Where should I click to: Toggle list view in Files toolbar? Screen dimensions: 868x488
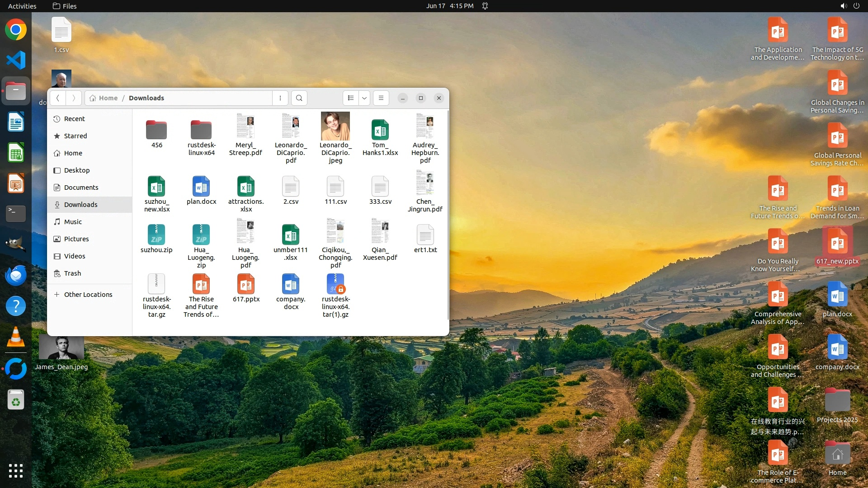tap(351, 98)
